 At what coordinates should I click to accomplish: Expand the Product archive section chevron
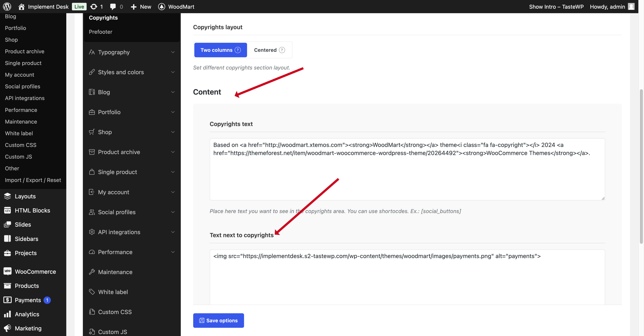click(x=173, y=152)
